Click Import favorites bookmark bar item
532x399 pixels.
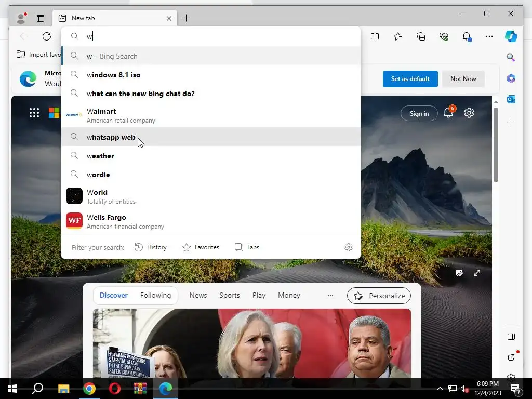click(38, 54)
